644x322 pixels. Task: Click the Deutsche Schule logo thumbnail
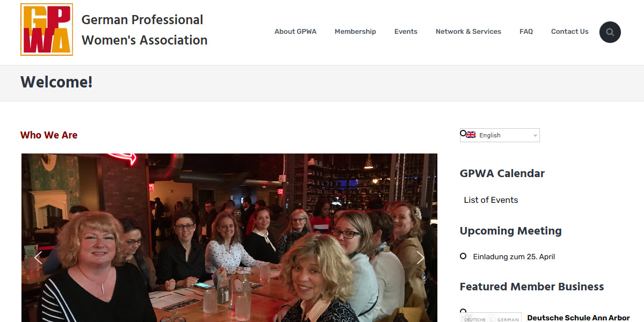pyautogui.click(x=490, y=318)
